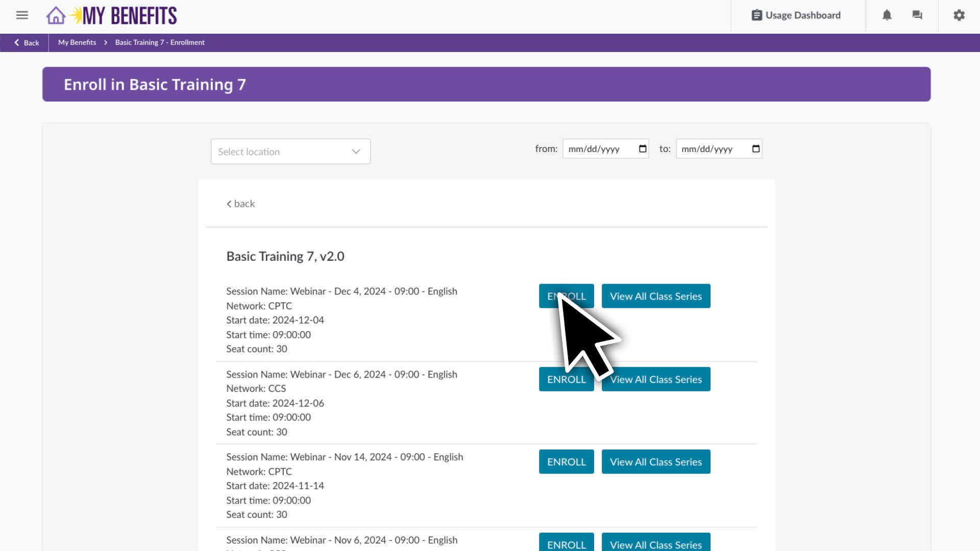Enroll in the Nov 14 webinar session
980x551 pixels.
[x=566, y=462]
